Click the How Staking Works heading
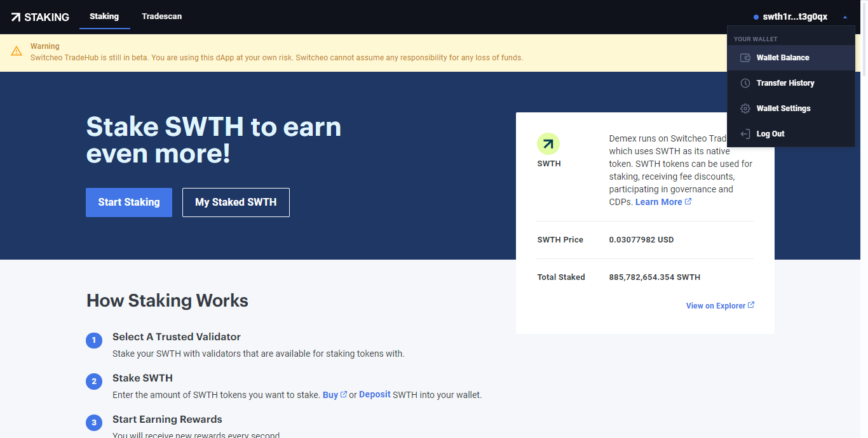 pos(167,300)
